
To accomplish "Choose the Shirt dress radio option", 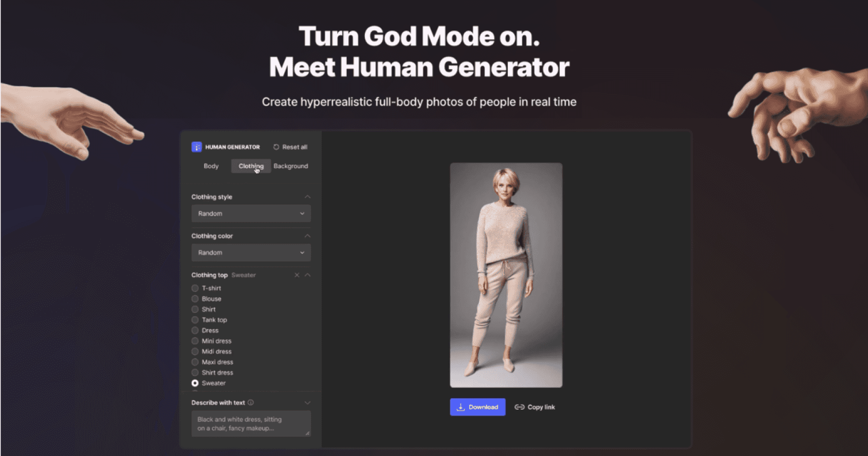I will pos(195,373).
